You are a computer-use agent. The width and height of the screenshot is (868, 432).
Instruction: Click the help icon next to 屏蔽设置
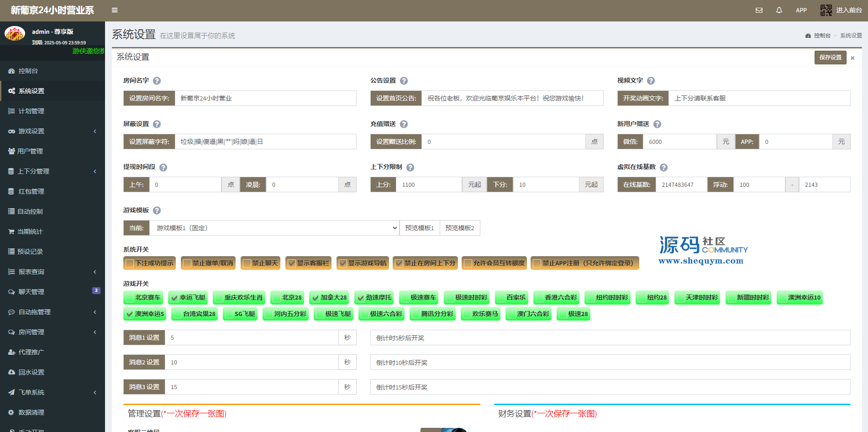[x=157, y=124]
